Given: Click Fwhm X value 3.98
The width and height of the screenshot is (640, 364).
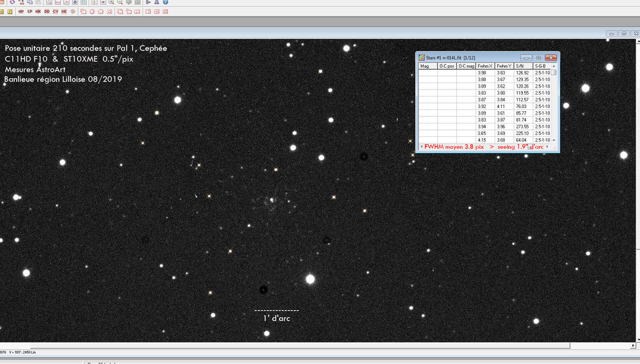Looking at the screenshot, I should click(485, 73).
